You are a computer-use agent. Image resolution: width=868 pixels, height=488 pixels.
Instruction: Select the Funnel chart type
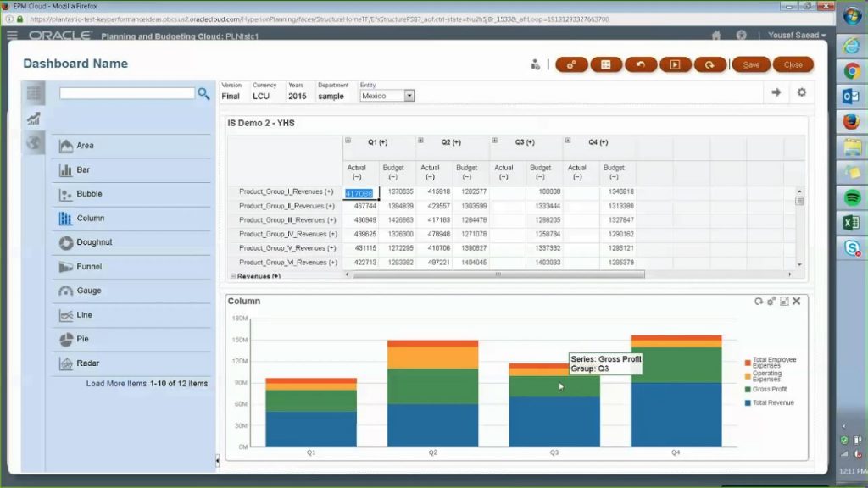89,267
